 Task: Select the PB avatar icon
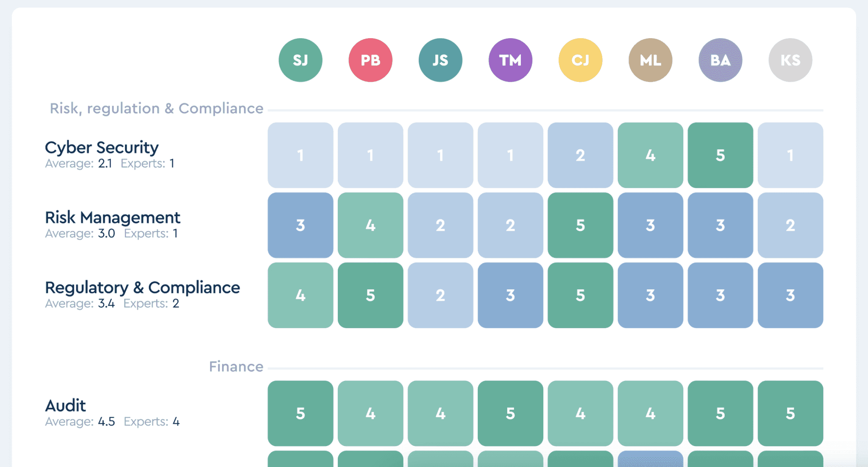click(x=370, y=60)
